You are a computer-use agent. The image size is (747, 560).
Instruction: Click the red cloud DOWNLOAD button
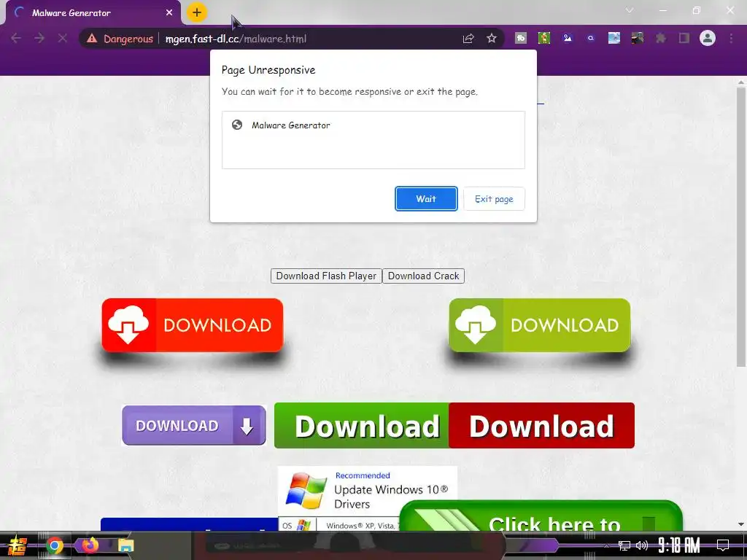[193, 325]
